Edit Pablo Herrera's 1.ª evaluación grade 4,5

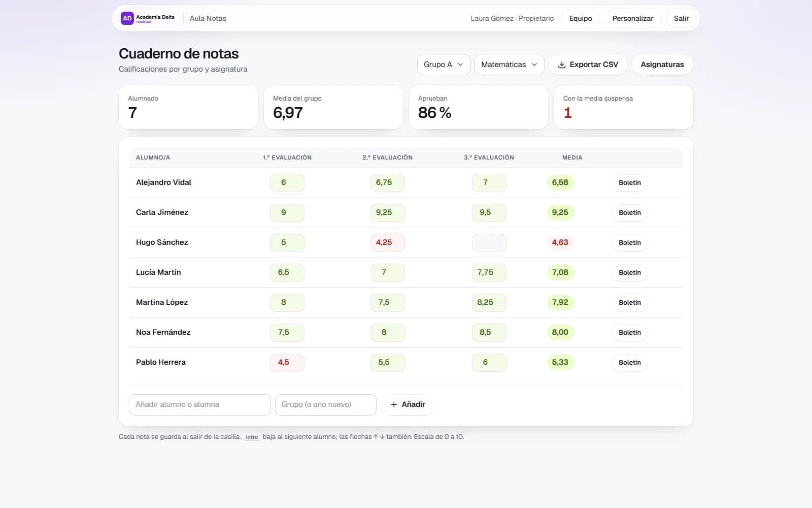pos(287,363)
